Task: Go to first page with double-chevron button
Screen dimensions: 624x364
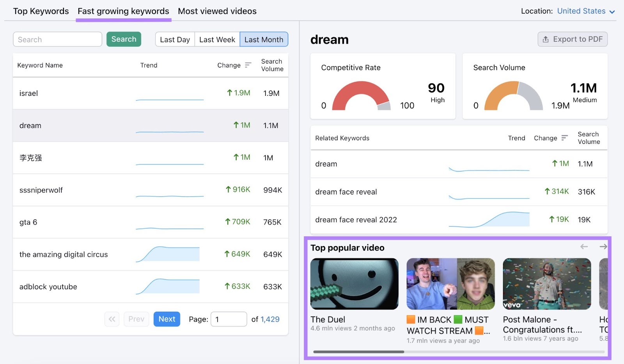Action: pyautogui.click(x=112, y=319)
